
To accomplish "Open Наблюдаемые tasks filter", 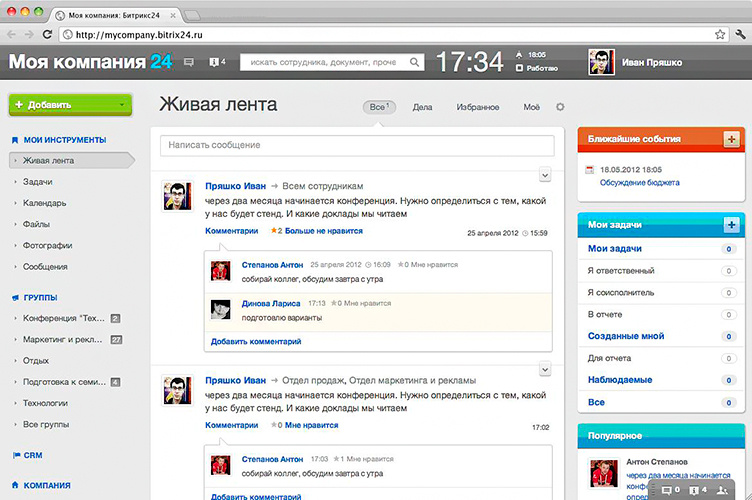I will click(620, 380).
